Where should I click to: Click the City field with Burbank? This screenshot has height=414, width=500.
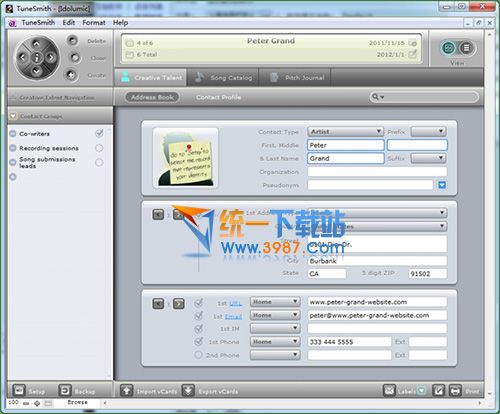tap(377, 261)
